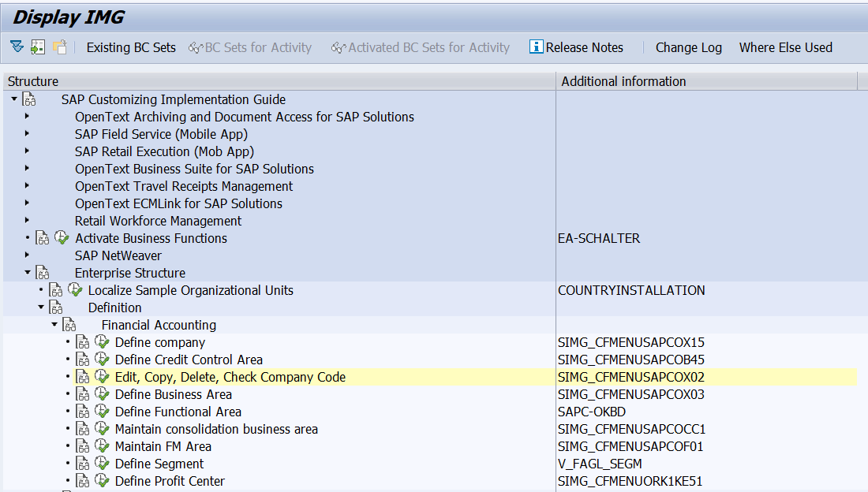Open documentation icon for Define Segment

pyautogui.click(x=83, y=464)
